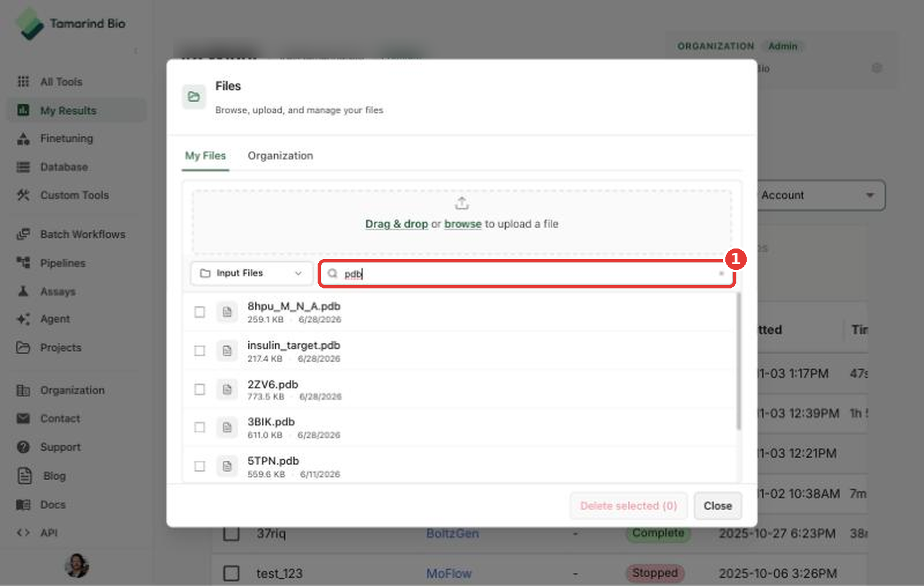Screen dimensions: 924x586
Task: Click the file list vertical scrollbar
Action: [x=738, y=361]
